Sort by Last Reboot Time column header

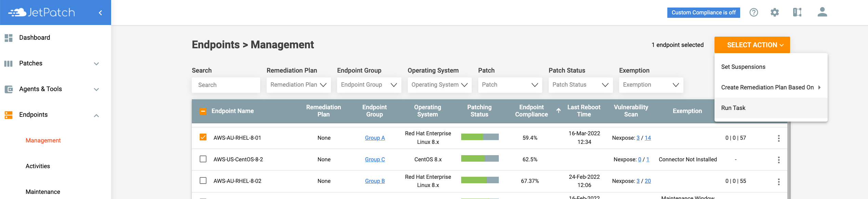pos(584,111)
